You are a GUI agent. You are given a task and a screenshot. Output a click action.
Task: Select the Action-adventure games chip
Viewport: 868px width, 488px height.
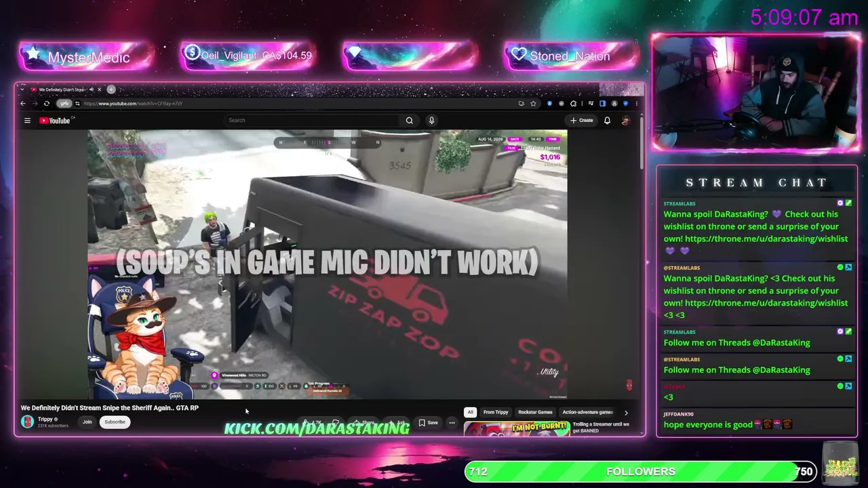point(588,412)
